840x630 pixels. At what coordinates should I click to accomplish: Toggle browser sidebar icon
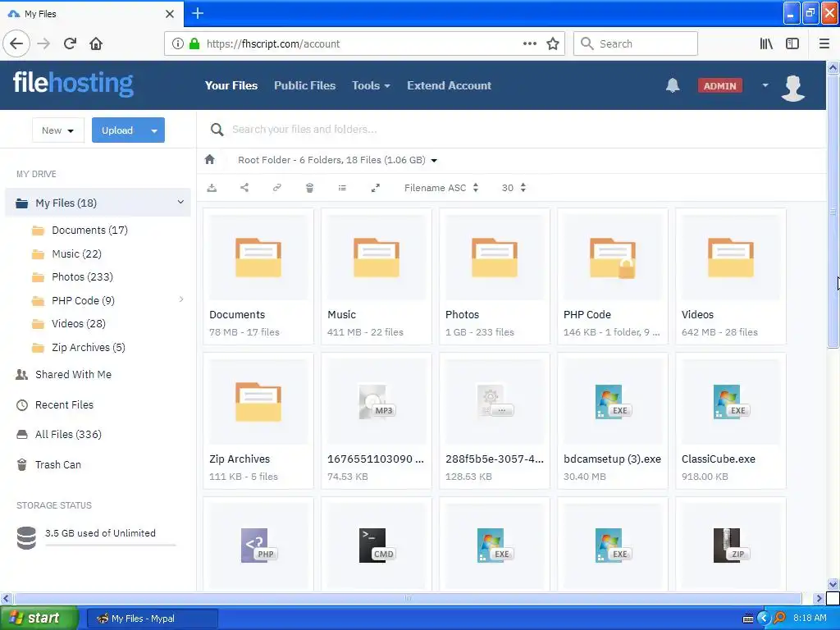pyautogui.click(x=792, y=43)
